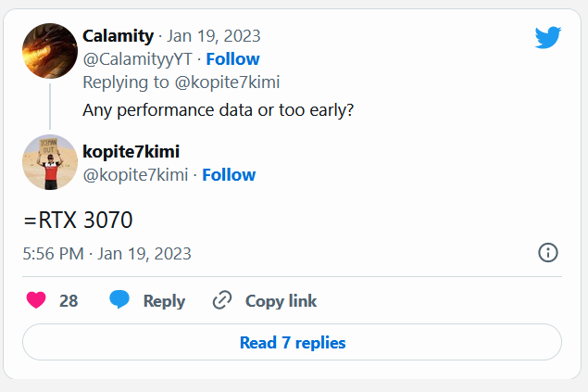
Task: Click the Reply text label
Action: click(x=164, y=301)
